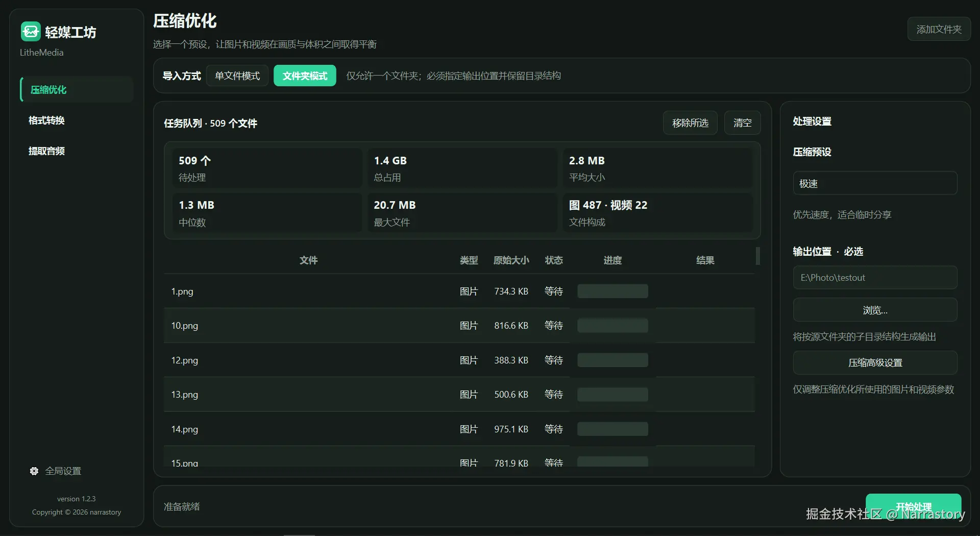Screen dimensions: 980x536
Task: Click the progress bar of 14.png
Action: pyautogui.click(x=612, y=429)
